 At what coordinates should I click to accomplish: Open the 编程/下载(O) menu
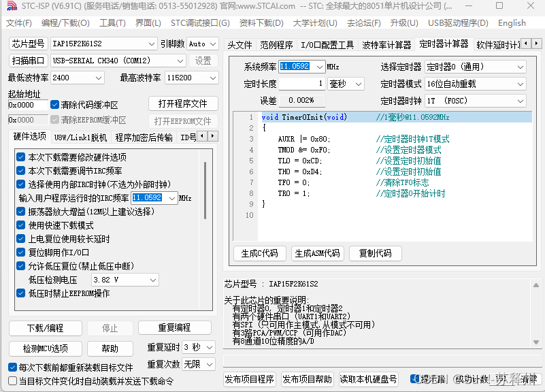[x=65, y=23]
